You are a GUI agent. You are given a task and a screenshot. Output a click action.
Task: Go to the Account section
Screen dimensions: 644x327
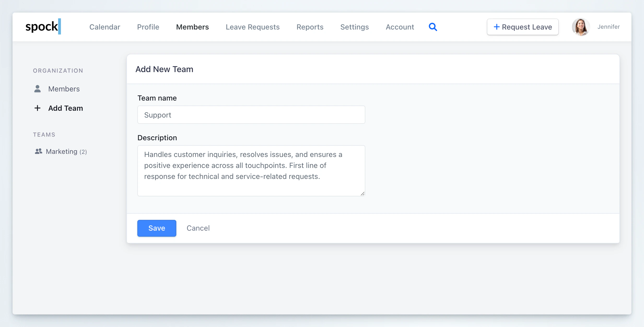click(x=400, y=27)
